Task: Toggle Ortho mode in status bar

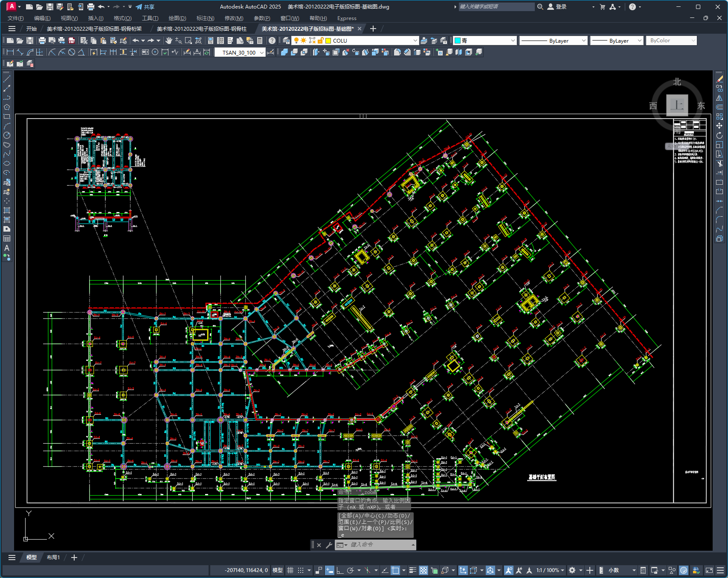Action: (x=340, y=570)
